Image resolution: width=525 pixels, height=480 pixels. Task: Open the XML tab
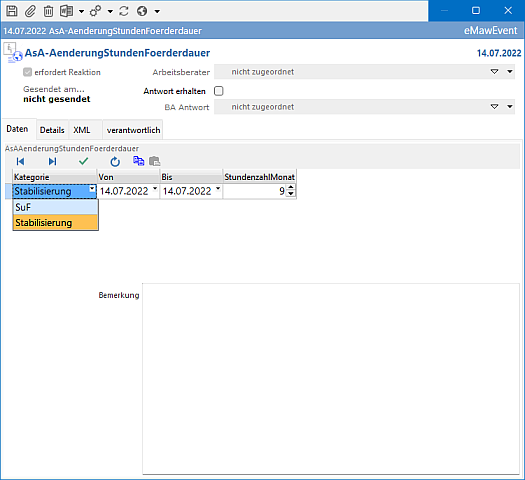click(82, 130)
